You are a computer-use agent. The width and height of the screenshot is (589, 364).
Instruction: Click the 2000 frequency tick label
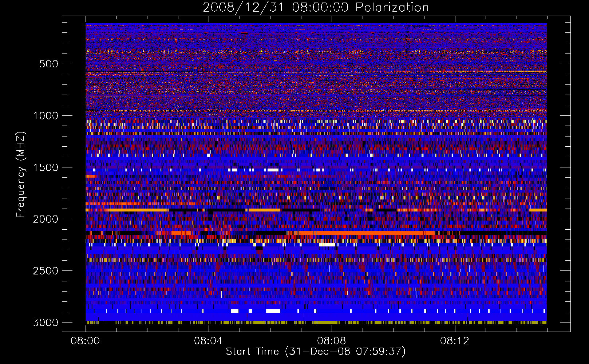point(46,219)
